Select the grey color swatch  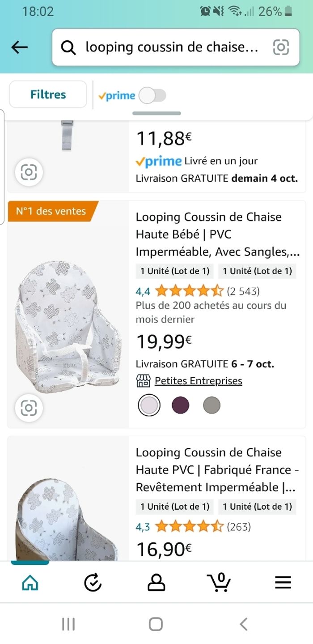pos(211,405)
